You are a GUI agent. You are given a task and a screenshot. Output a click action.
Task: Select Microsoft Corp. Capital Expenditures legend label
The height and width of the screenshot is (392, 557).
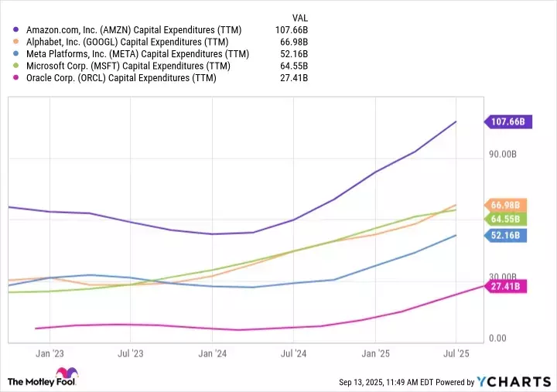point(129,66)
